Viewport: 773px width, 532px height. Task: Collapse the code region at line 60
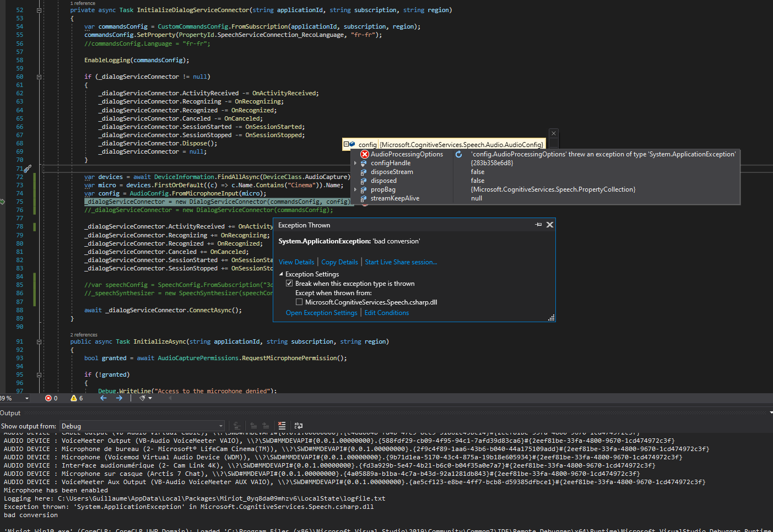point(39,77)
